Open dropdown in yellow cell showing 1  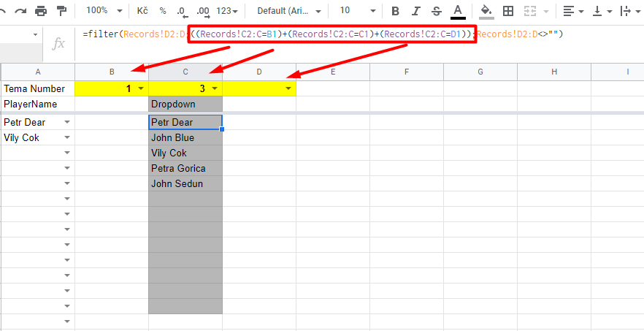pos(141,89)
